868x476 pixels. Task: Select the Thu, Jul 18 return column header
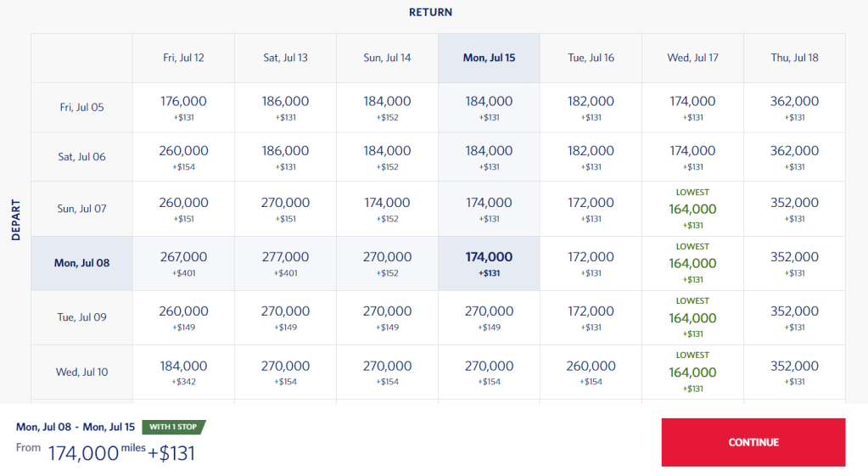coord(794,58)
